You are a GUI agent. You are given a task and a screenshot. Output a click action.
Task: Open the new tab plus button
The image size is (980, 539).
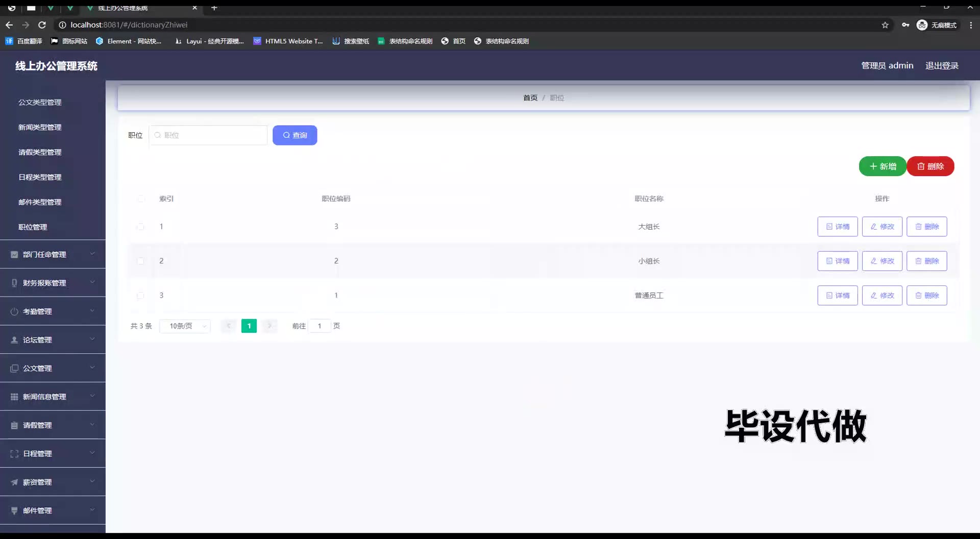tap(214, 8)
